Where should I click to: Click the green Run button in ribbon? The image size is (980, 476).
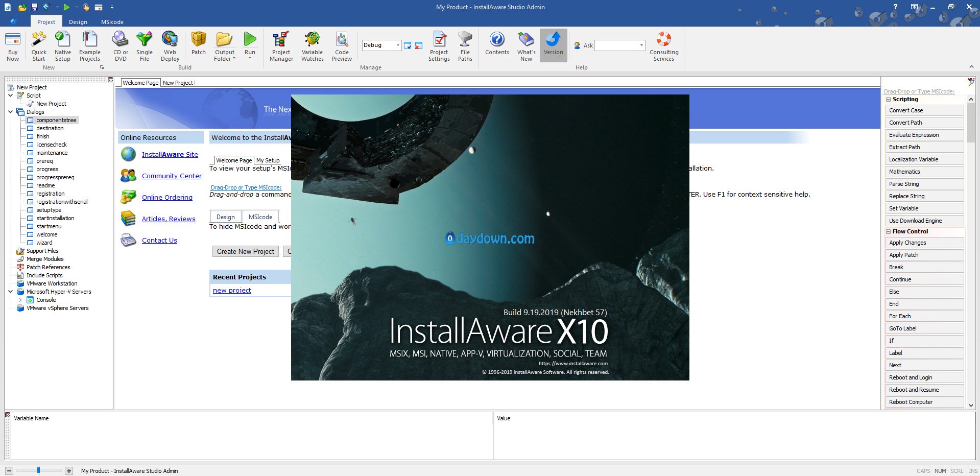250,40
